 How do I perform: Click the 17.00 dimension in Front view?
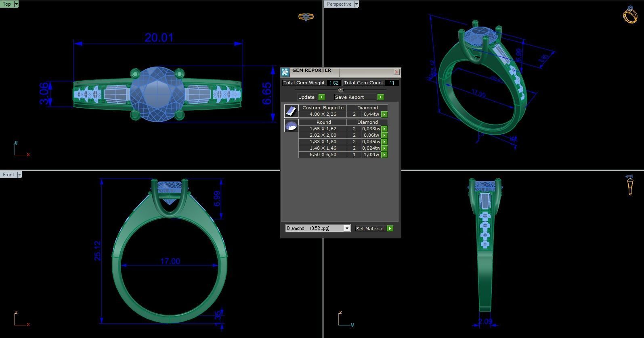(x=170, y=261)
